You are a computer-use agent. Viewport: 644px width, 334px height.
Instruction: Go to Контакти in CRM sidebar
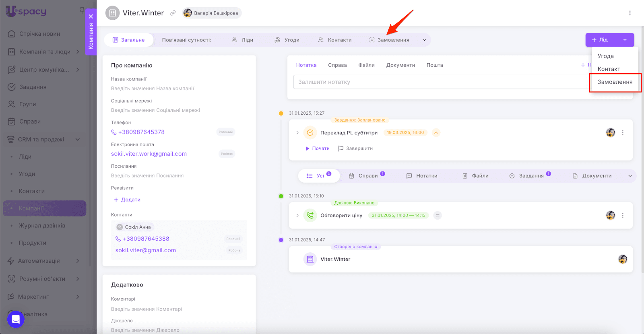(32, 191)
